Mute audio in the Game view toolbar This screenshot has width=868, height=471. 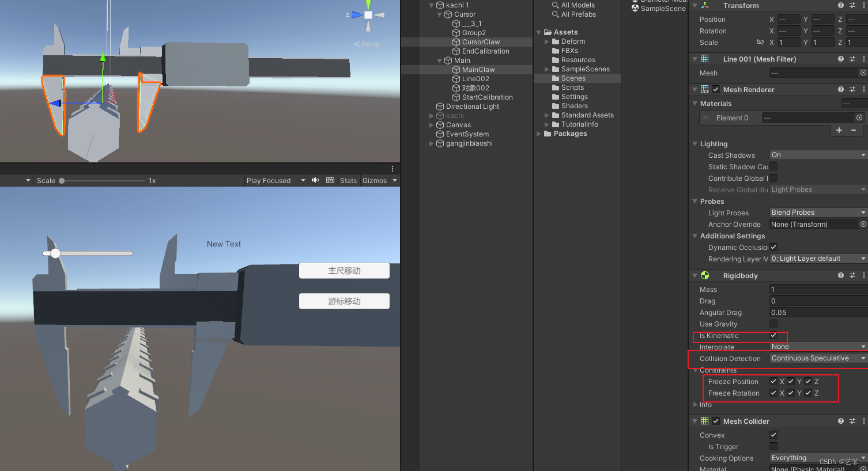click(315, 180)
